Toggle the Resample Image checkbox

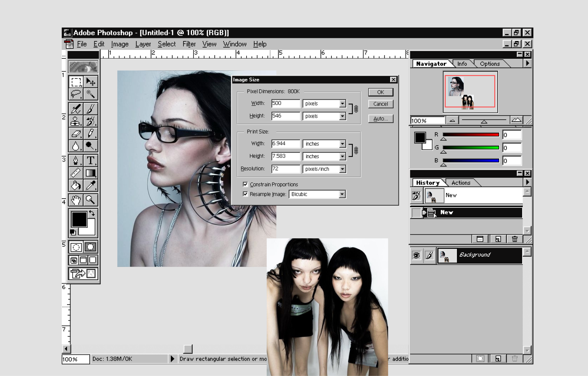(245, 194)
